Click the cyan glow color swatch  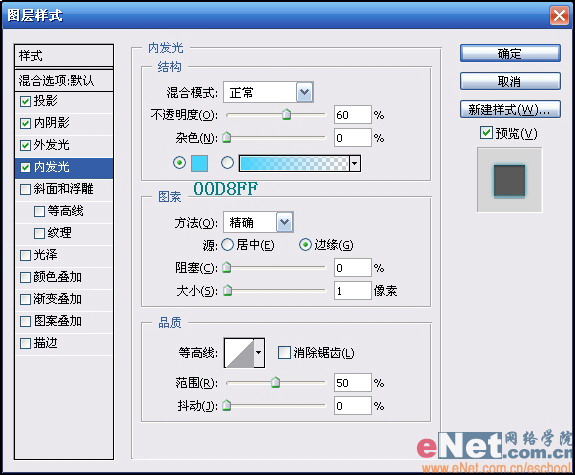(199, 163)
